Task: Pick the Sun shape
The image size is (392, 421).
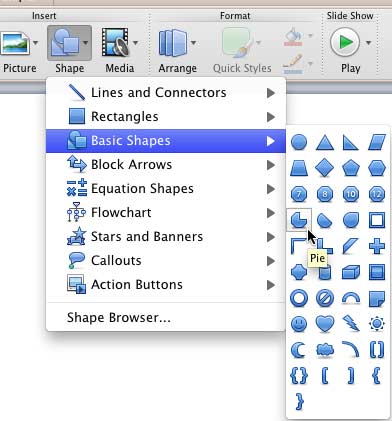Action: [377, 324]
